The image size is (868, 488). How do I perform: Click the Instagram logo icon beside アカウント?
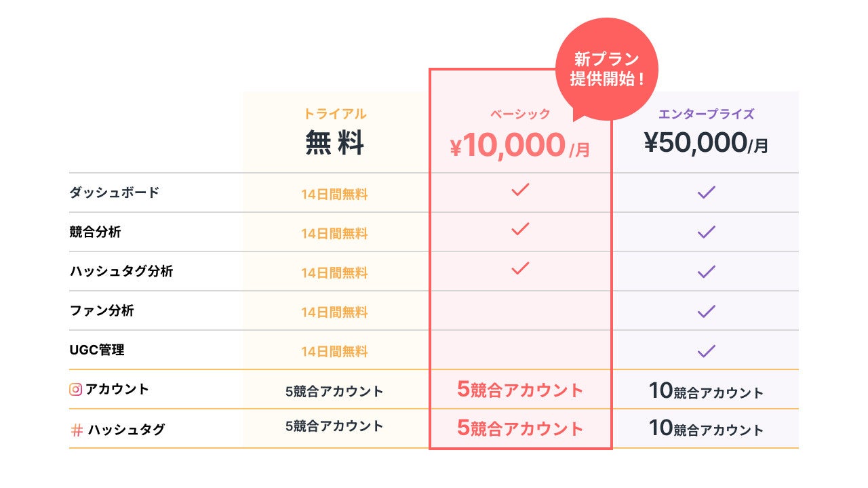76,389
